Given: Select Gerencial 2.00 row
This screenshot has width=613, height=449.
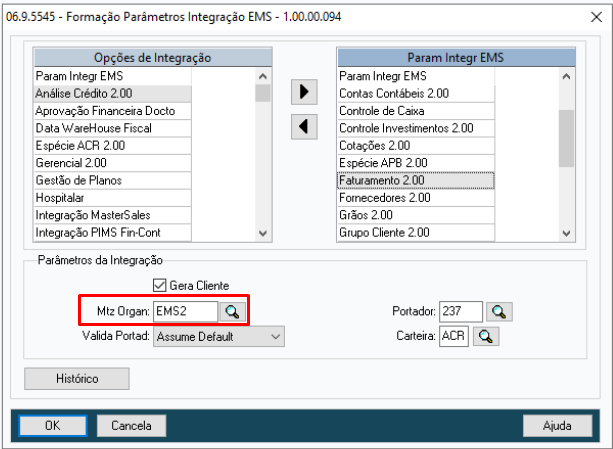Looking at the screenshot, I should (x=113, y=163).
